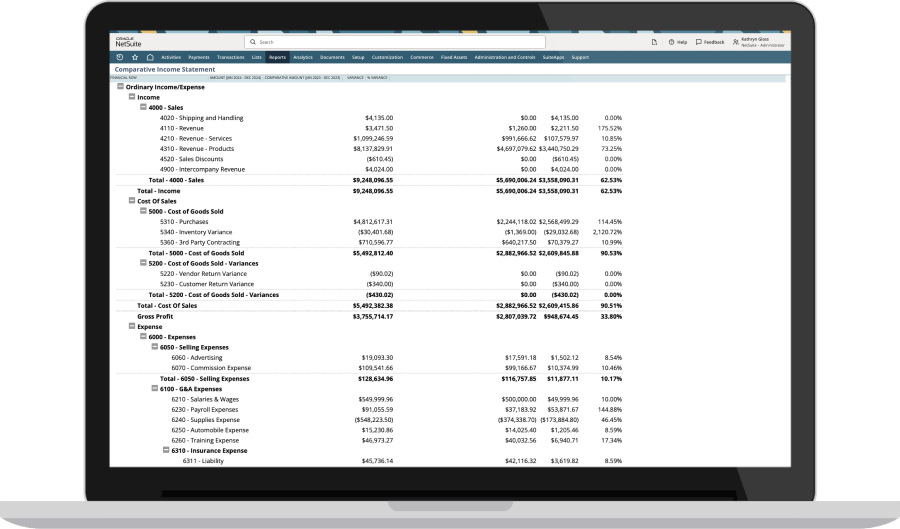Go to the Home house icon
Image resolution: width=900 pixels, height=529 pixels.
150,57
